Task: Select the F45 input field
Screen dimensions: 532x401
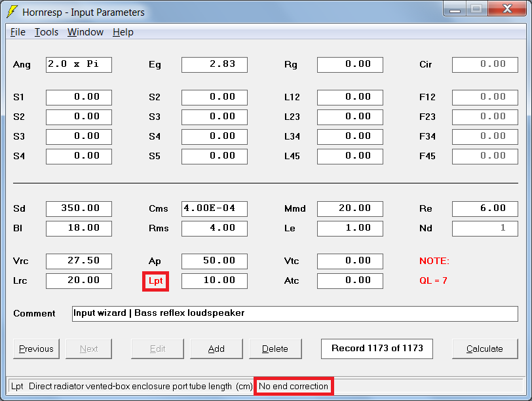Action: [x=485, y=157]
